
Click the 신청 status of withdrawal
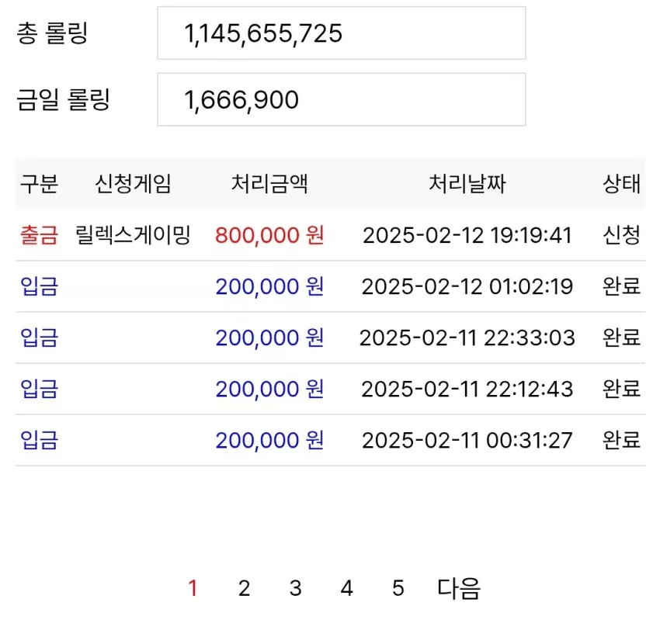click(622, 235)
